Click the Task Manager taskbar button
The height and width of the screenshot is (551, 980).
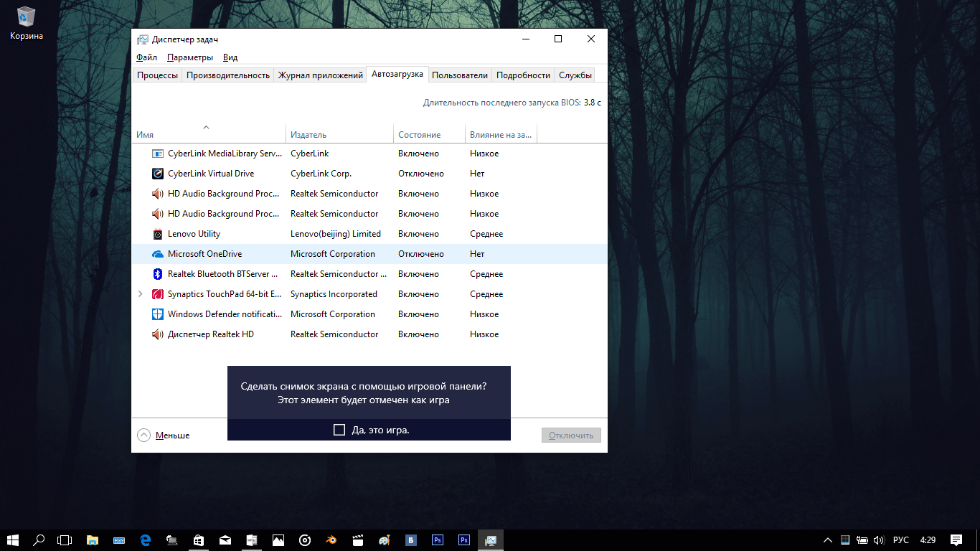(491, 540)
